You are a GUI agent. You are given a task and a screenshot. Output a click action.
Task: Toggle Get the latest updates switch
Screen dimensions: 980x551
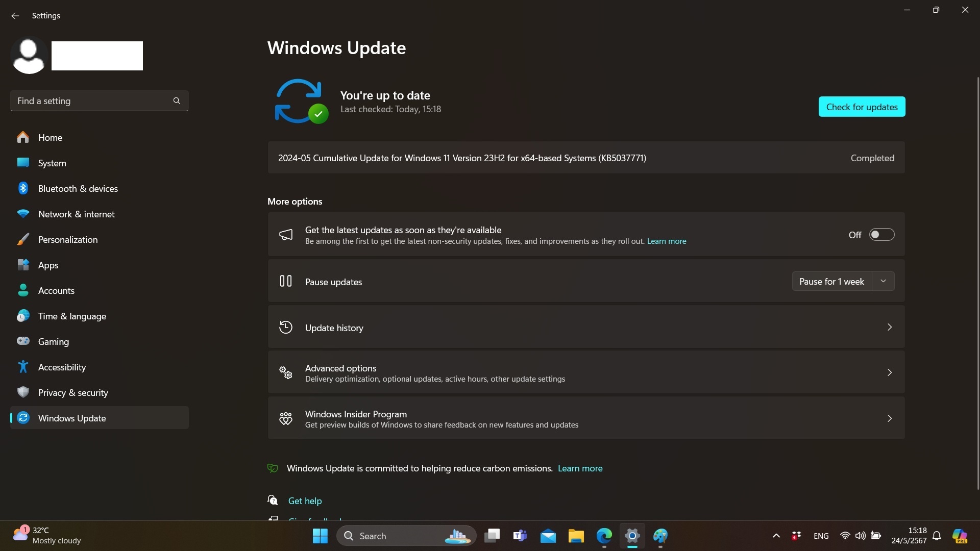tap(881, 235)
